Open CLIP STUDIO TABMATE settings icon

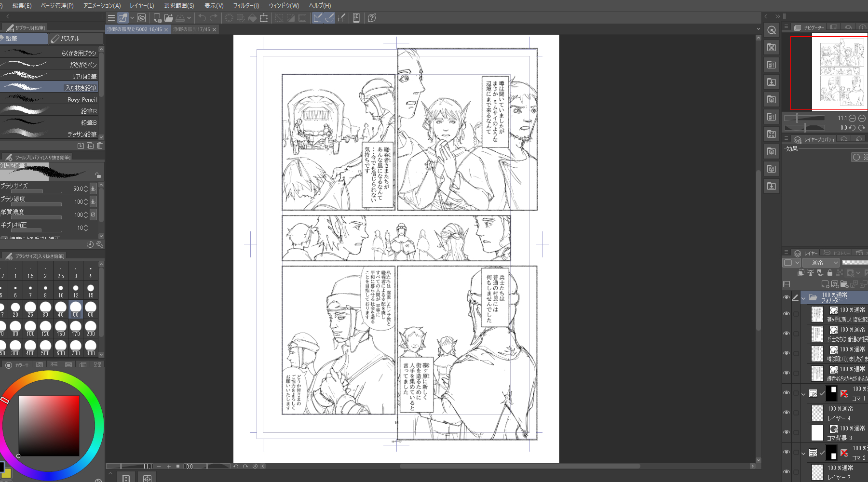click(x=356, y=18)
